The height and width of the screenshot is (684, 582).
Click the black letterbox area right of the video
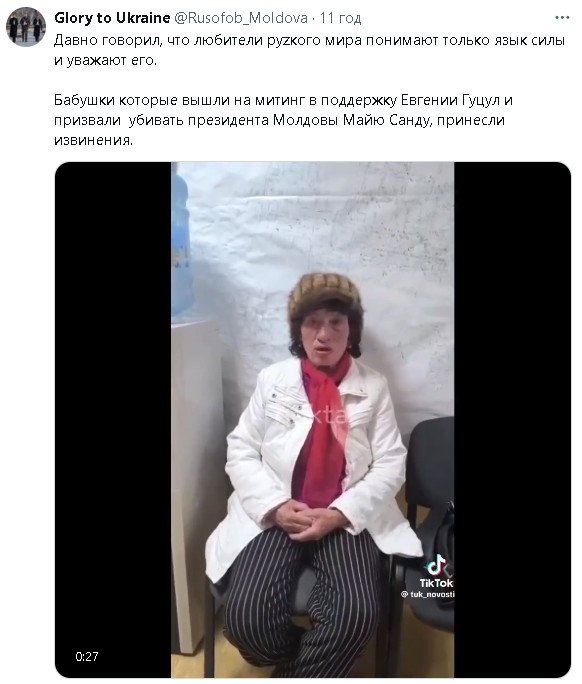point(512,420)
